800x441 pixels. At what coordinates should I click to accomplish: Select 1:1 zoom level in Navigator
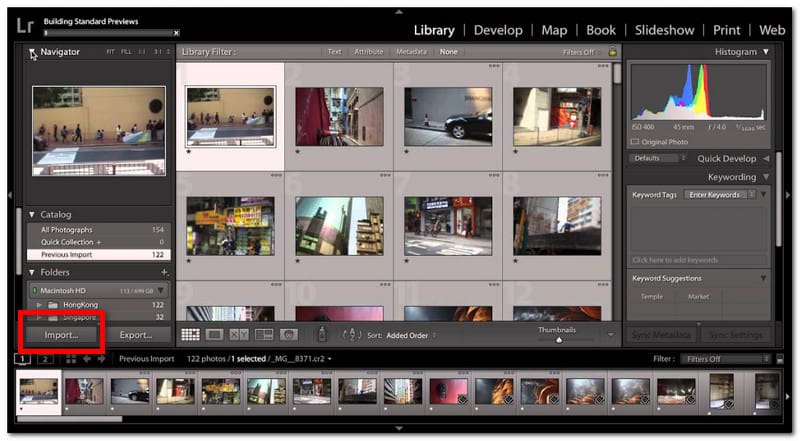coord(142,52)
